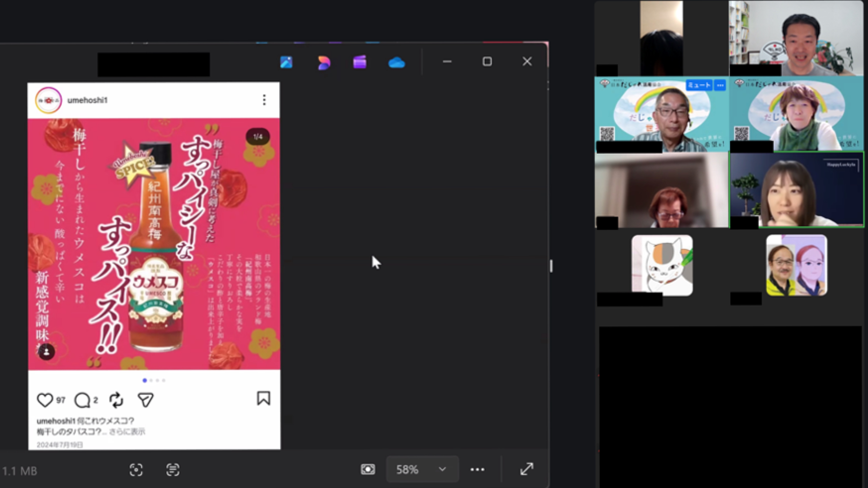The height and width of the screenshot is (488, 868).
Task: Toggle the fit-to-window view icon
Action: [368, 469]
